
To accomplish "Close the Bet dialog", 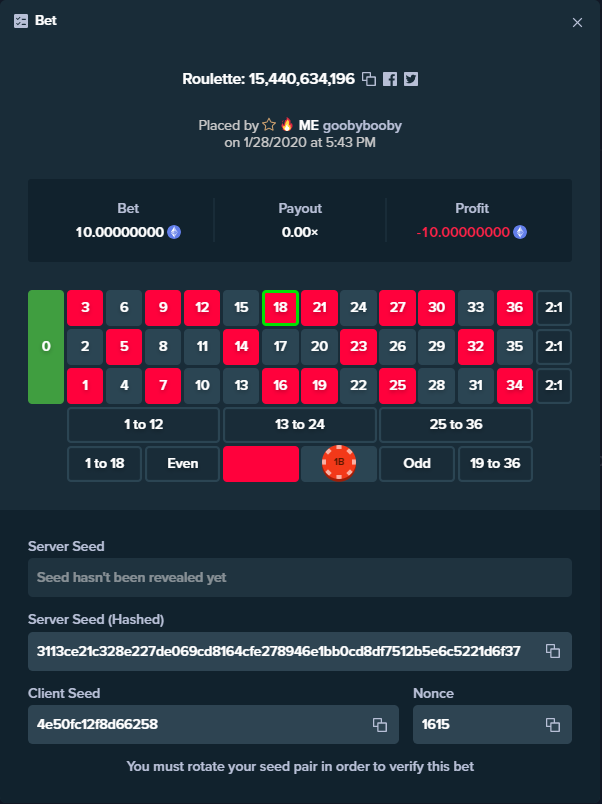I will (577, 23).
